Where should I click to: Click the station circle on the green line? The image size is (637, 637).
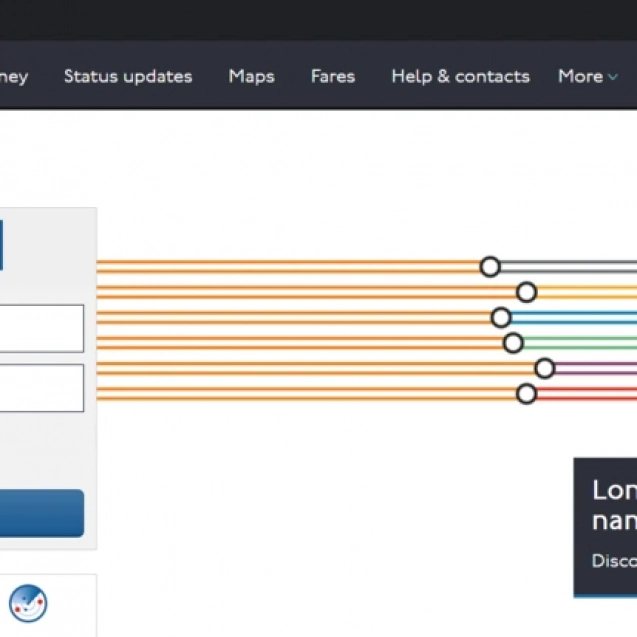click(x=513, y=343)
